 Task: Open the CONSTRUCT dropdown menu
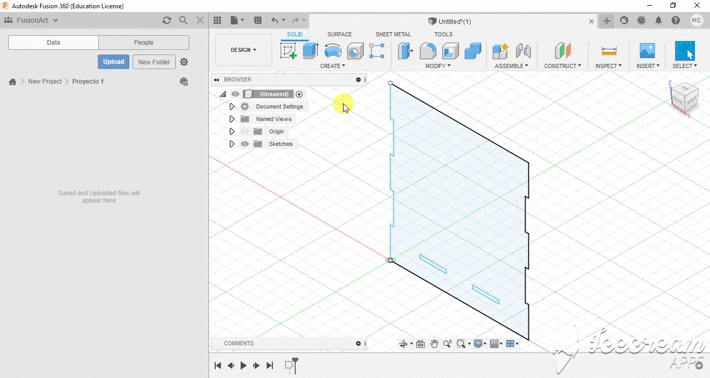(x=562, y=66)
